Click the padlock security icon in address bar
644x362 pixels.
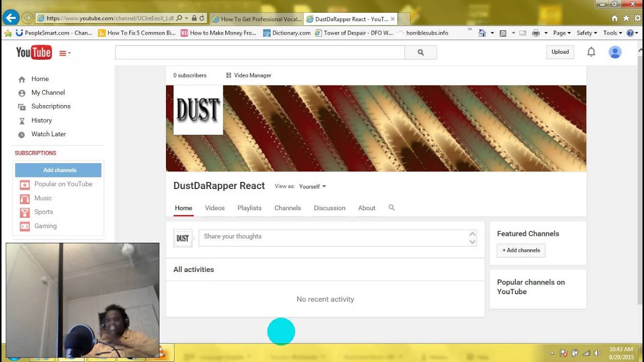[x=194, y=18]
